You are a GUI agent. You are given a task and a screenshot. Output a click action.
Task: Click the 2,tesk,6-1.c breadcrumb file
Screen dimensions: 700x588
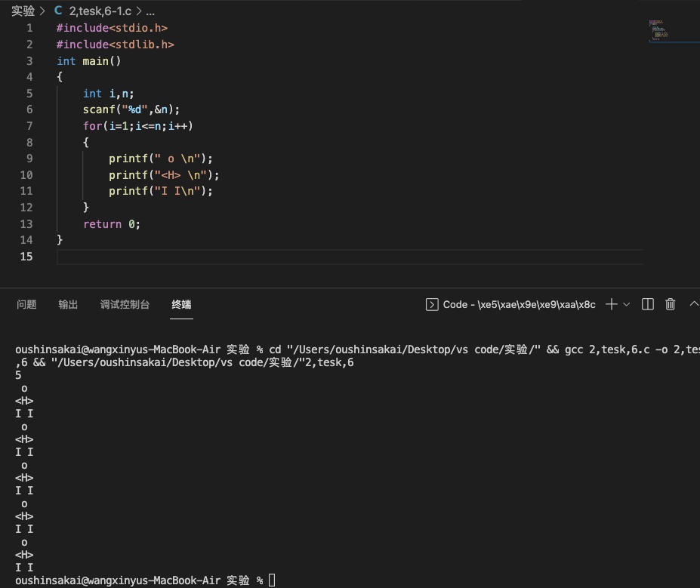[x=100, y=11]
